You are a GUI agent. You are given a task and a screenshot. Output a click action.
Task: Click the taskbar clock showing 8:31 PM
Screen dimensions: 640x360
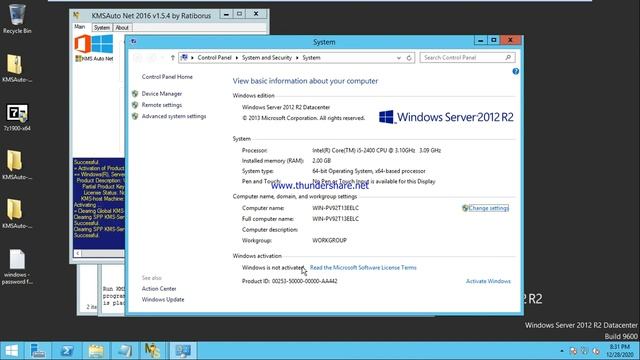click(x=620, y=351)
